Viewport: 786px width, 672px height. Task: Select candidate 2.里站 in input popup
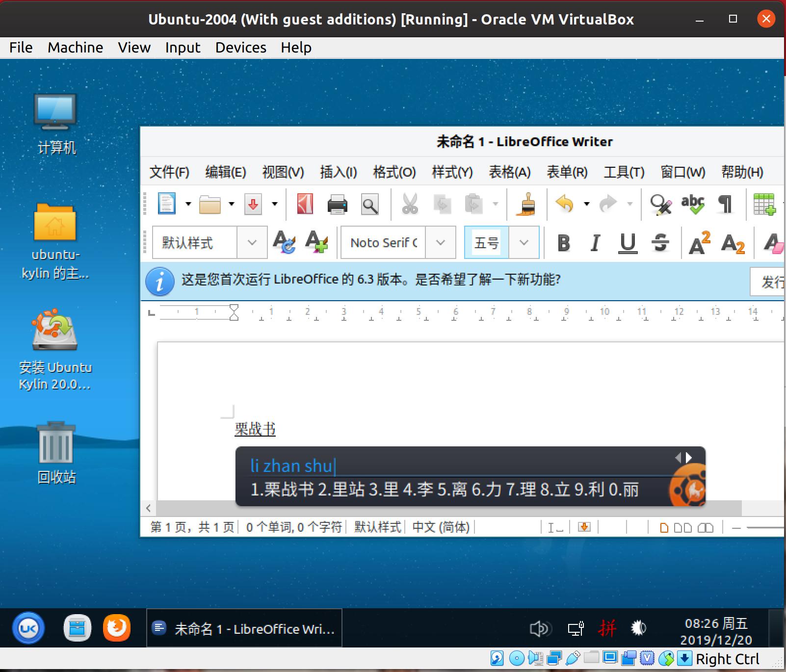(x=341, y=490)
